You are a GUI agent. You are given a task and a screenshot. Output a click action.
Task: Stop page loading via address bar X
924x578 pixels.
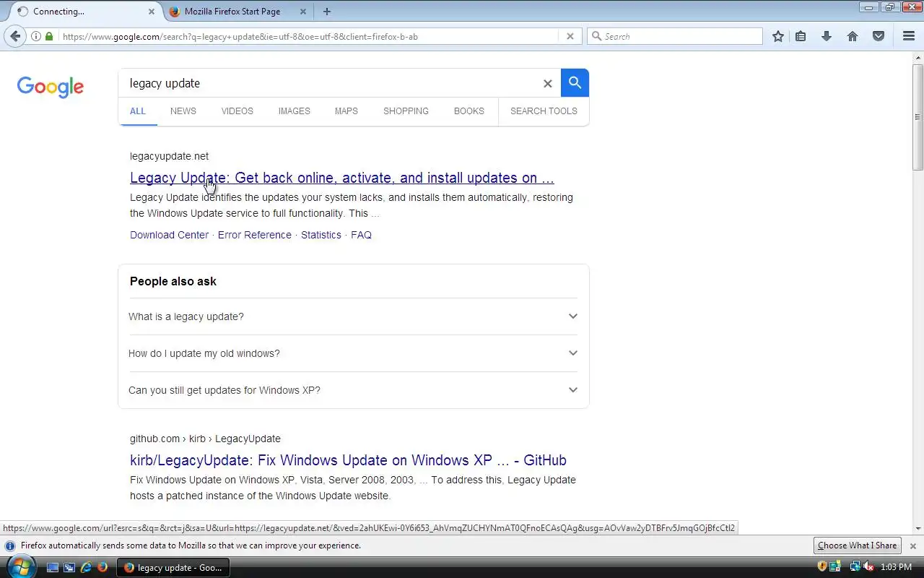570,36
